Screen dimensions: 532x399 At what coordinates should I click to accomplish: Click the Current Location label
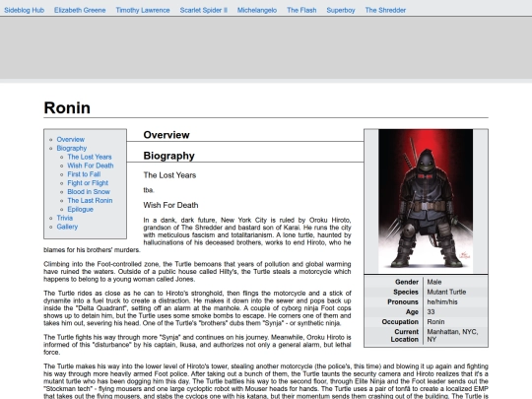point(405,336)
